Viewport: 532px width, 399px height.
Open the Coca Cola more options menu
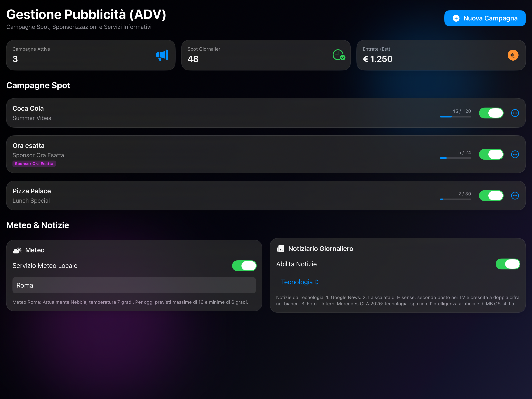515,113
